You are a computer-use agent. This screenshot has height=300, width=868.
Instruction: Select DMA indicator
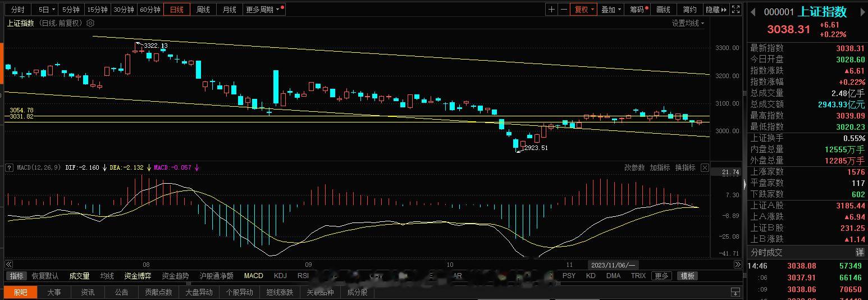tap(613, 276)
